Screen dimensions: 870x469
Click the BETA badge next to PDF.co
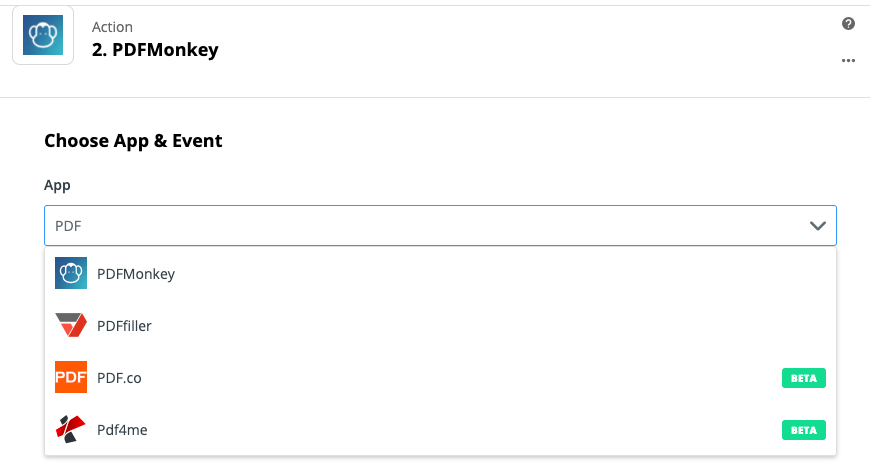803,378
